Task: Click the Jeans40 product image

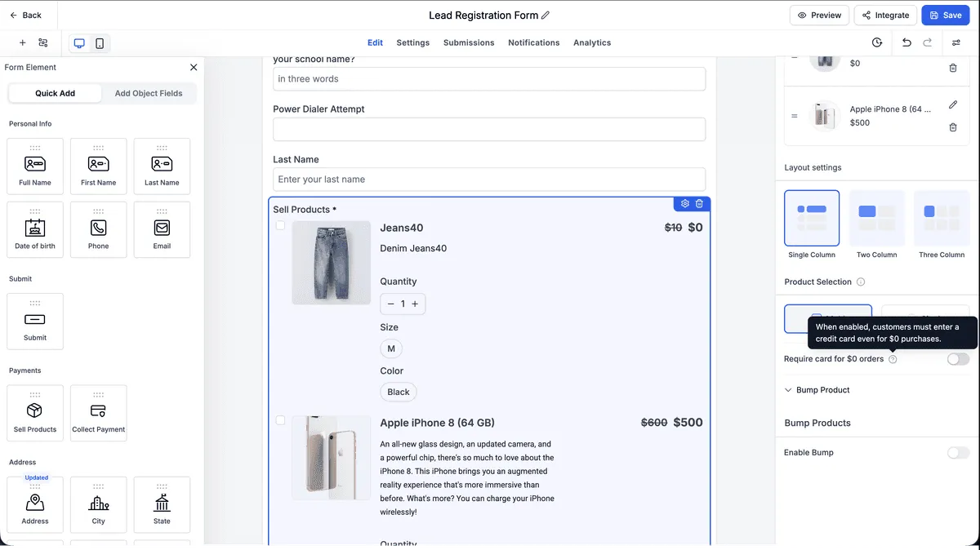Action: tap(332, 263)
